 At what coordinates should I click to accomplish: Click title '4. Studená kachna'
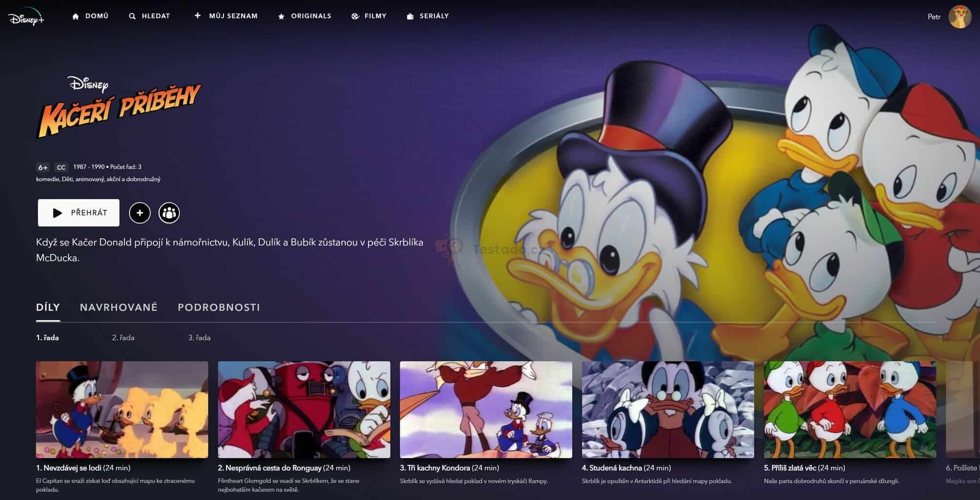tap(612, 468)
